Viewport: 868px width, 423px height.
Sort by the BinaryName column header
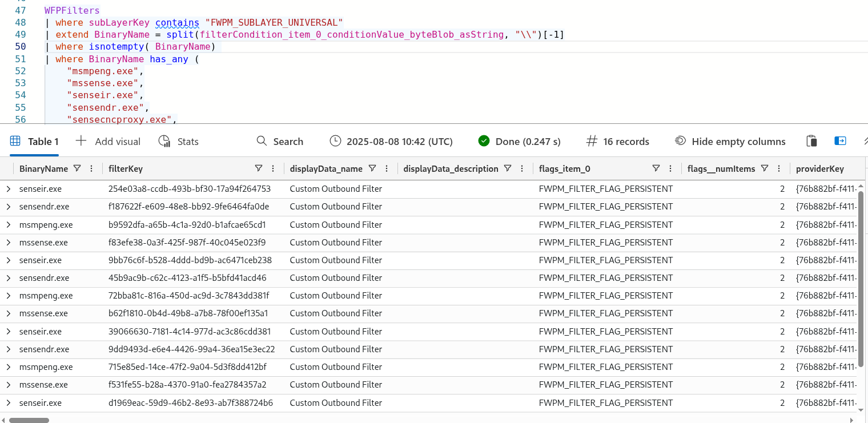tap(43, 168)
